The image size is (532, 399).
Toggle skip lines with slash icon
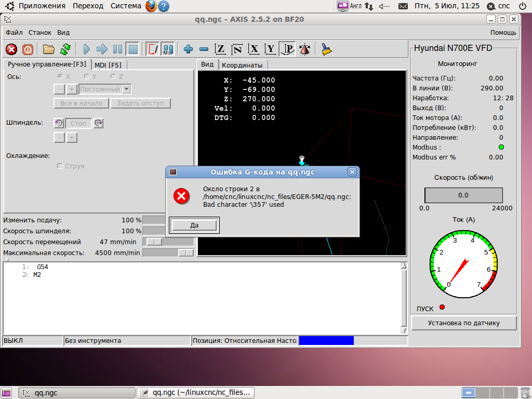pyautogui.click(x=153, y=49)
